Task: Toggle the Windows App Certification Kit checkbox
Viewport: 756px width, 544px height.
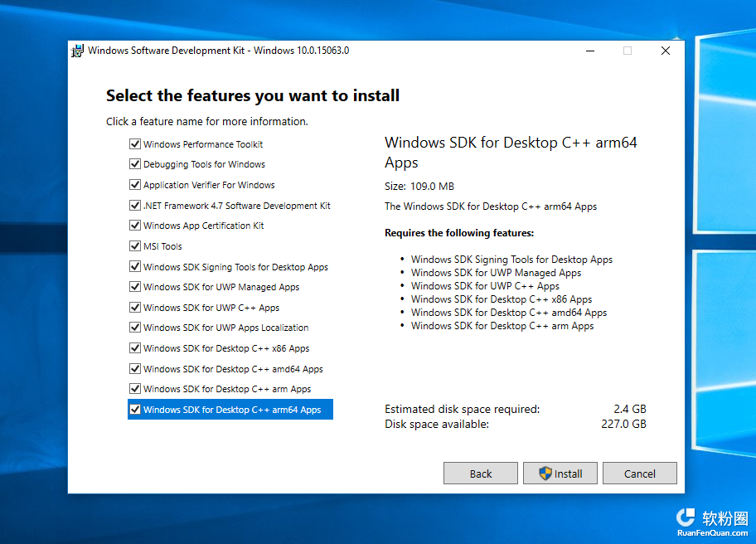Action: (135, 225)
